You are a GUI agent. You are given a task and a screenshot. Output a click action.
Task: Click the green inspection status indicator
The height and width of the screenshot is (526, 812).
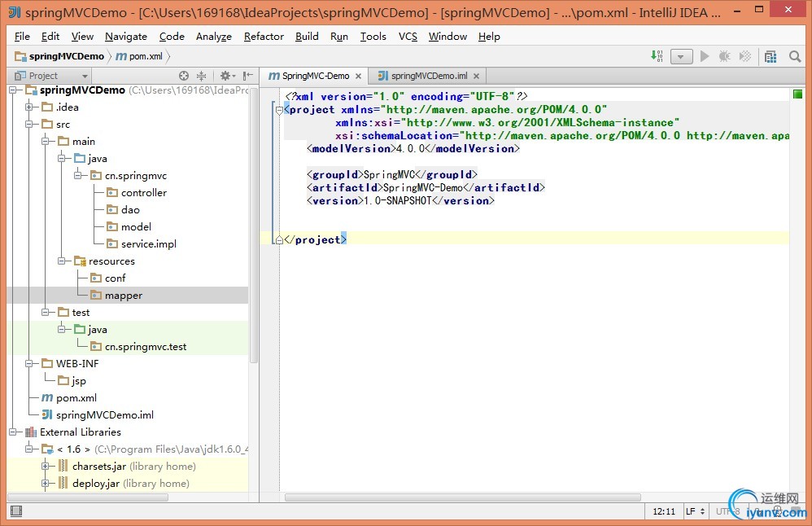tap(797, 94)
